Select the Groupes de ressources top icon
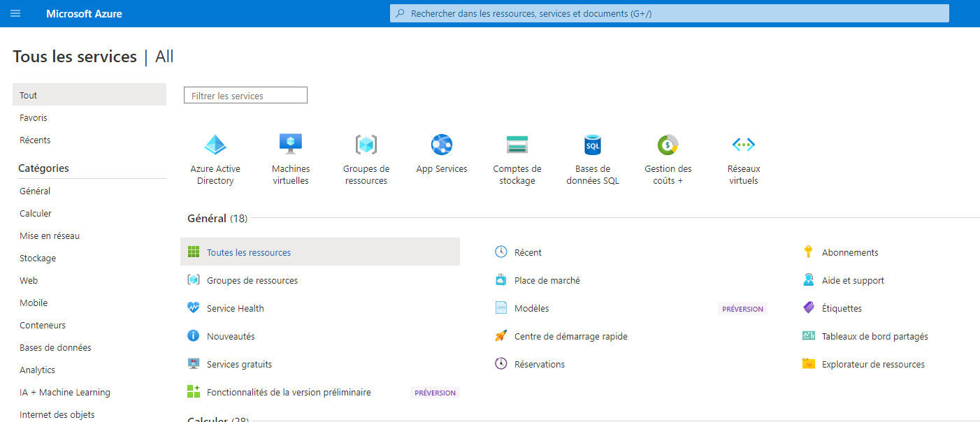The width and height of the screenshot is (980, 422). (366, 145)
